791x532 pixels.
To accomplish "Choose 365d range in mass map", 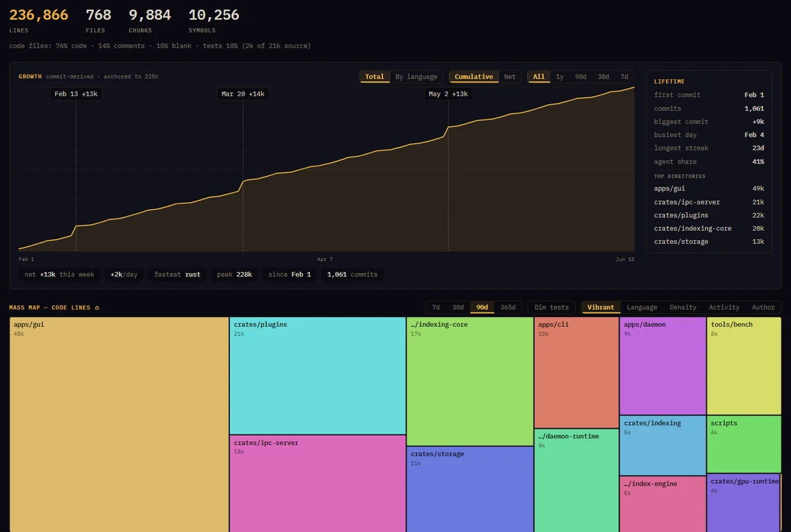I will pos(508,307).
